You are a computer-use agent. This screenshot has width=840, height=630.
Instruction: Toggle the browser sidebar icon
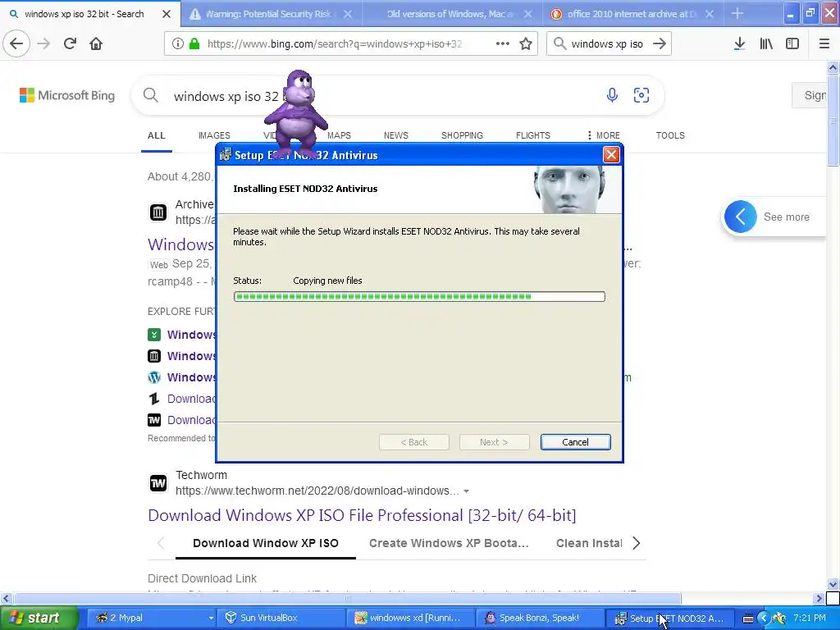coord(792,43)
